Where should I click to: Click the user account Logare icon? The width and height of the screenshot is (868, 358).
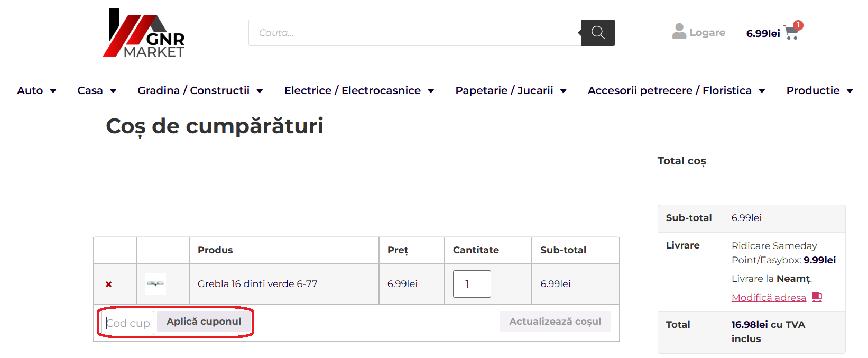coord(679,32)
